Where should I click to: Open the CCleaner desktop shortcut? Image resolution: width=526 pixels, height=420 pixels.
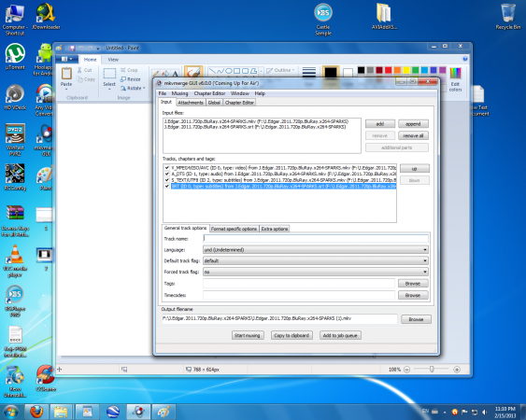pos(46,378)
